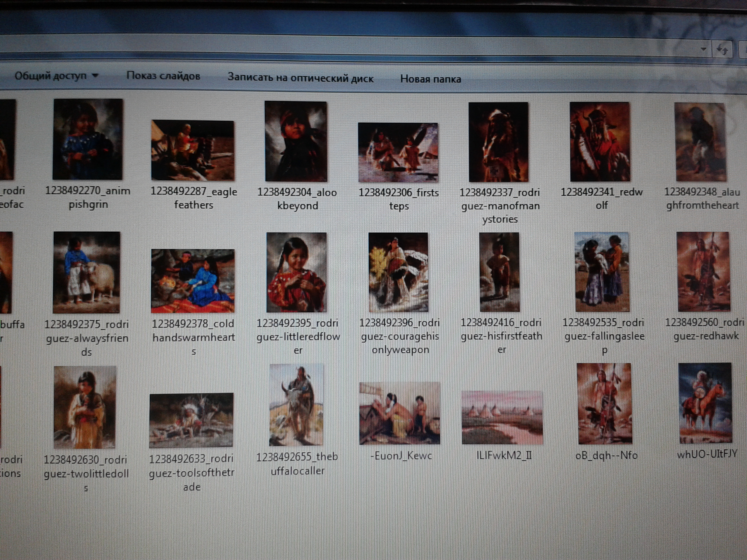Expand the address bar history dropdown arrow

[x=704, y=49]
